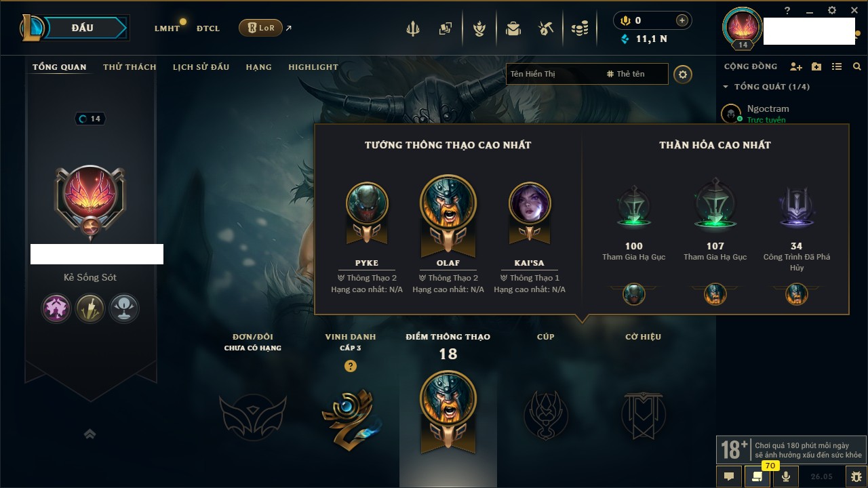Switch to the Thử Thách tab
868x488 pixels.
(130, 67)
